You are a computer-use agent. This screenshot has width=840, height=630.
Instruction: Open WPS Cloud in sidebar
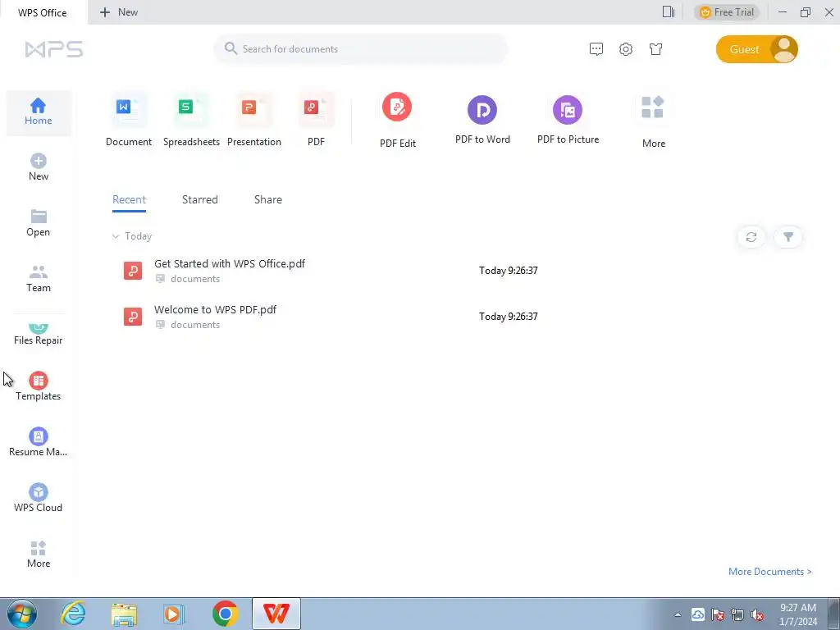pyautogui.click(x=38, y=498)
